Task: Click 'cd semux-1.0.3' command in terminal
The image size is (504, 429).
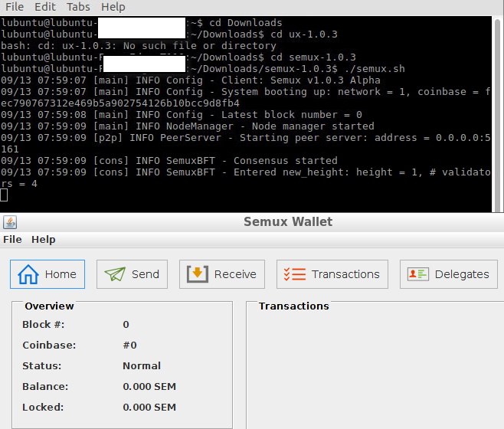Action: pyautogui.click(x=313, y=57)
